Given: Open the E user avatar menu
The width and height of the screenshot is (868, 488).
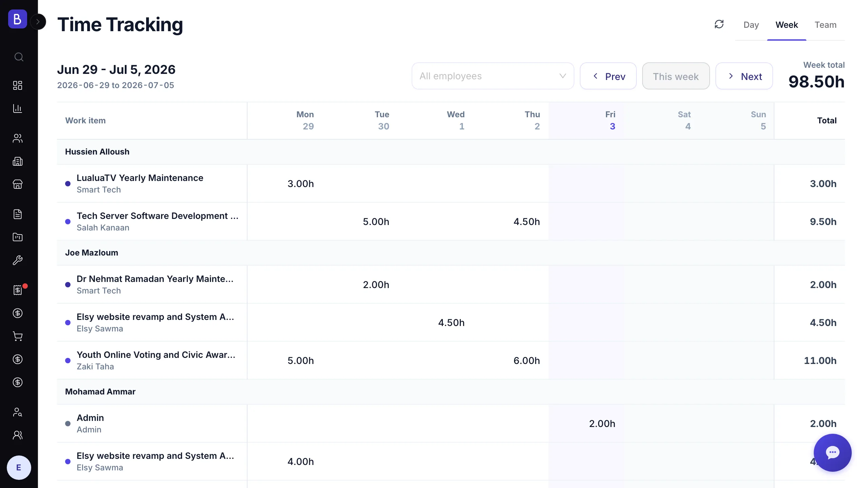Looking at the screenshot, I should 19,468.
